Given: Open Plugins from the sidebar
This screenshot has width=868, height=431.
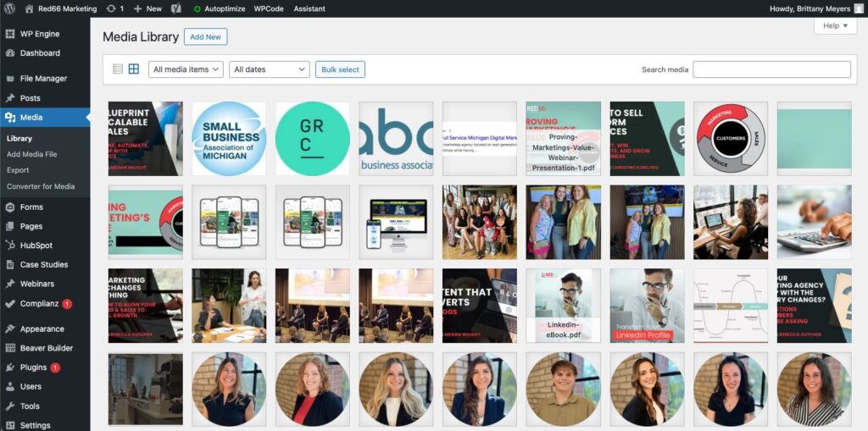Looking at the screenshot, I should click(x=33, y=367).
